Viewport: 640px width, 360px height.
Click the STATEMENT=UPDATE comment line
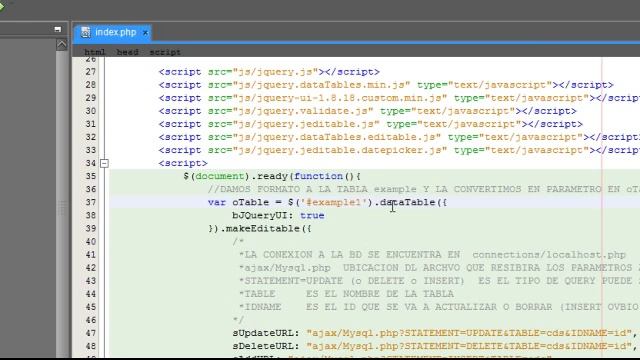439,281
